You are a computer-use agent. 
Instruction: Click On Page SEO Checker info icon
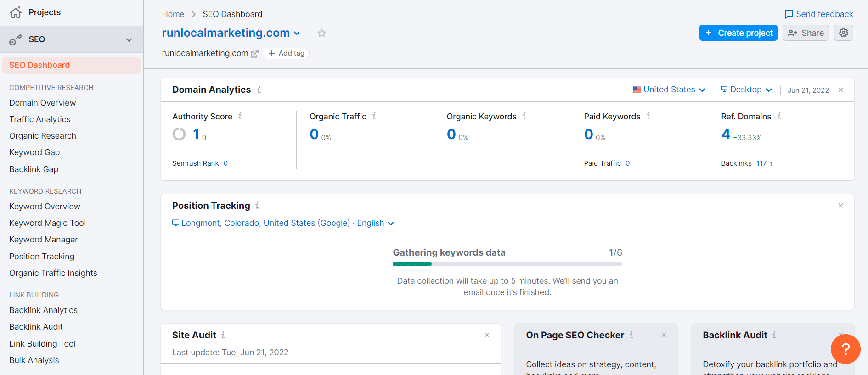(631, 335)
